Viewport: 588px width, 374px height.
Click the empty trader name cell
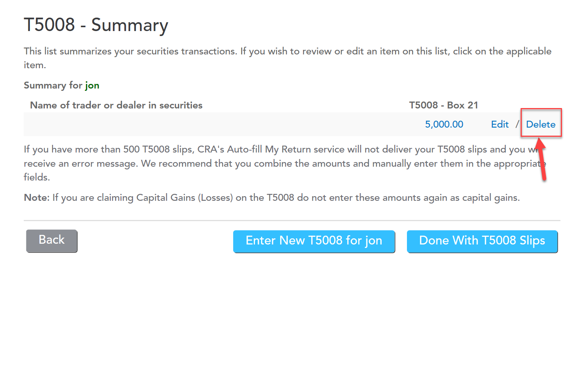coord(191,125)
